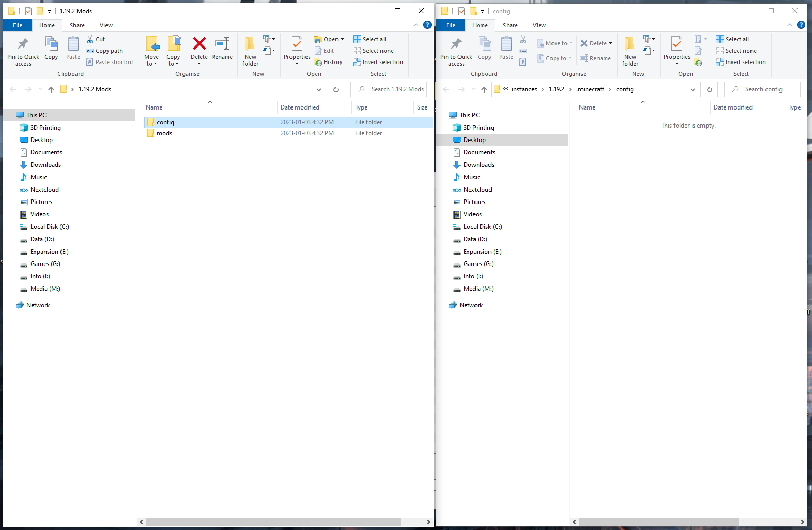This screenshot has height=530, width=812.
Task: Click hidden path chevrons before instances in config window
Action: (x=505, y=89)
